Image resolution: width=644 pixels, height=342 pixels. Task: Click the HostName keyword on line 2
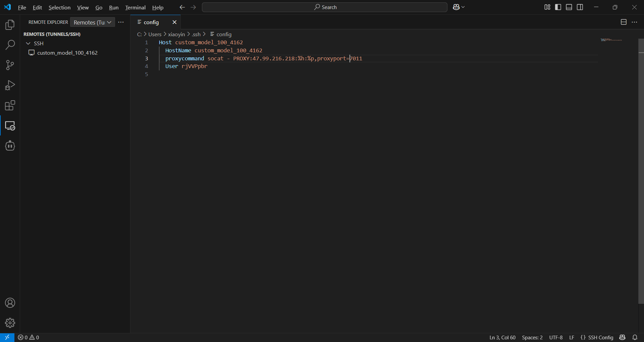point(178,50)
